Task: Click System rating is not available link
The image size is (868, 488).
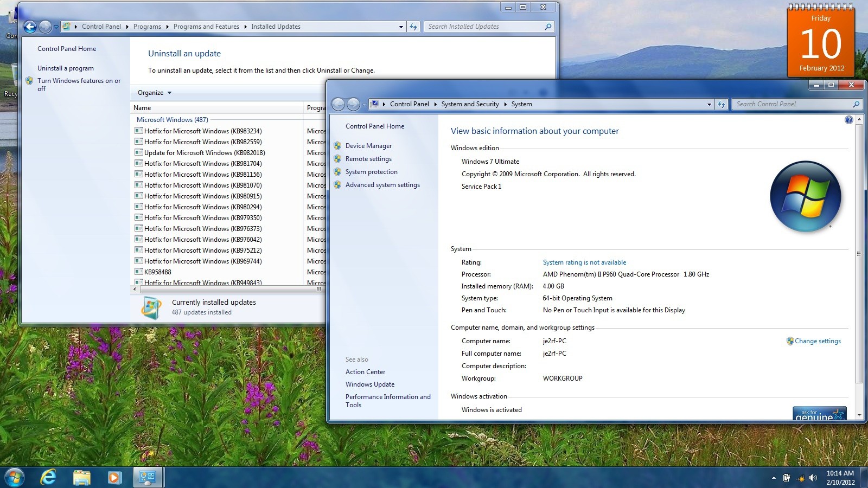Action: pos(584,262)
